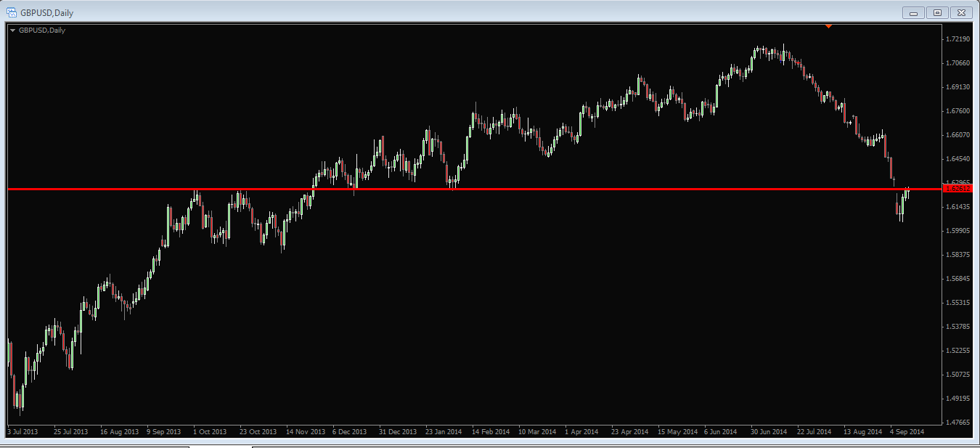This screenshot has width=980, height=448.
Task: Close the GBPUSD,Daily chart window
Action: (x=961, y=12)
